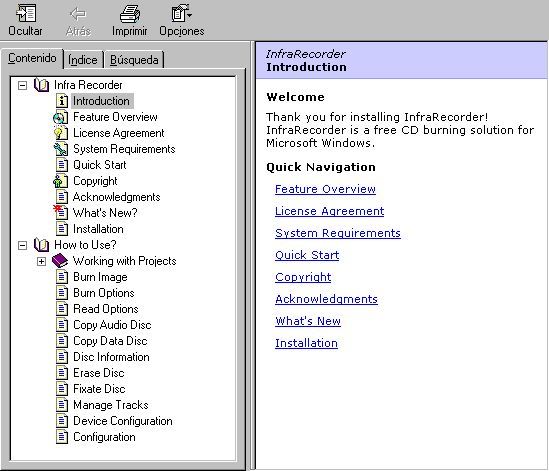Click the info icon next to Introduction

[62, 101]
